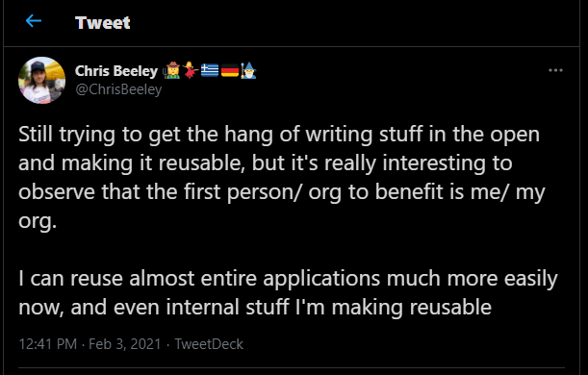Click the Feb 3, 2021 date
Image resolution: width=588 pixels, height=375 pixels.
(125, 344)
